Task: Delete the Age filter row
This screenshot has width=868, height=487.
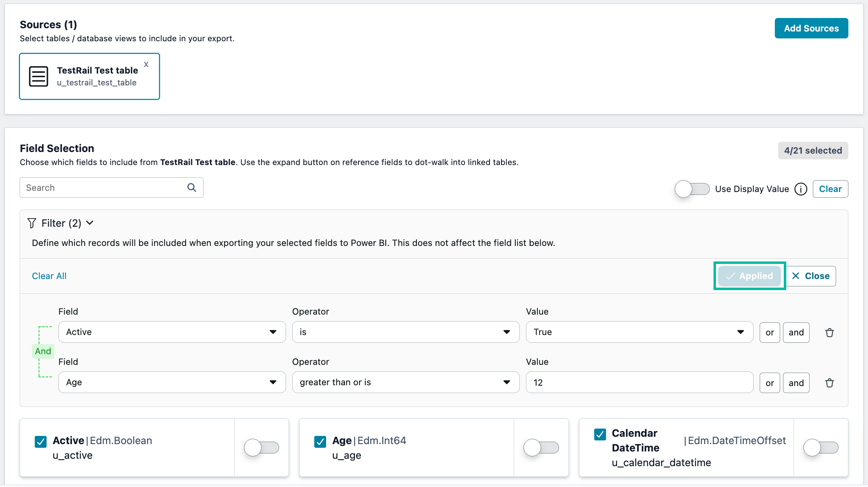Action: [x=830, y=383]
